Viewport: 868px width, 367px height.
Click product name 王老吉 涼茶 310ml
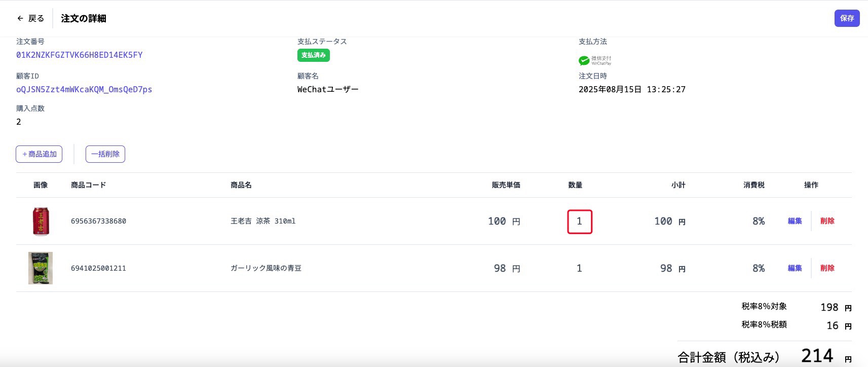[x=263, y=221]
